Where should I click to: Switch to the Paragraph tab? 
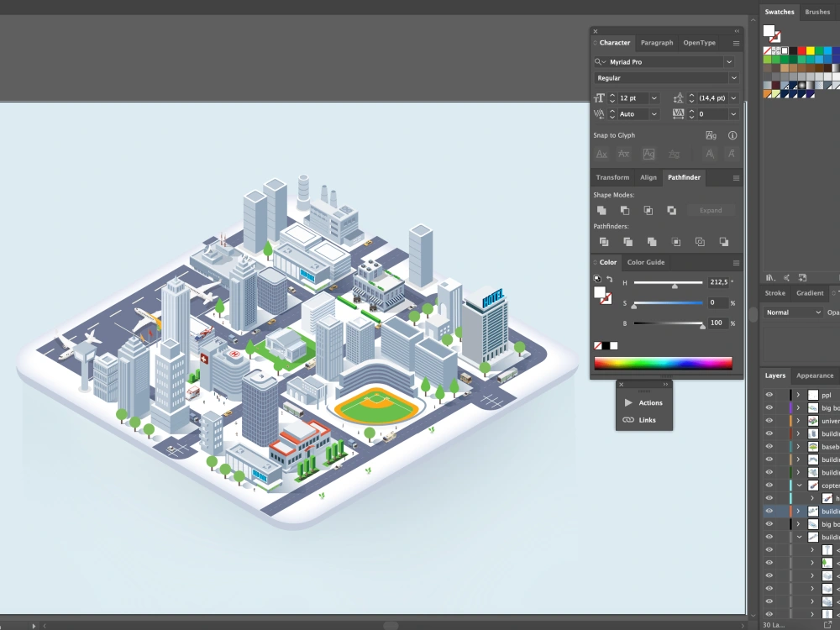[x=657, y=43]
